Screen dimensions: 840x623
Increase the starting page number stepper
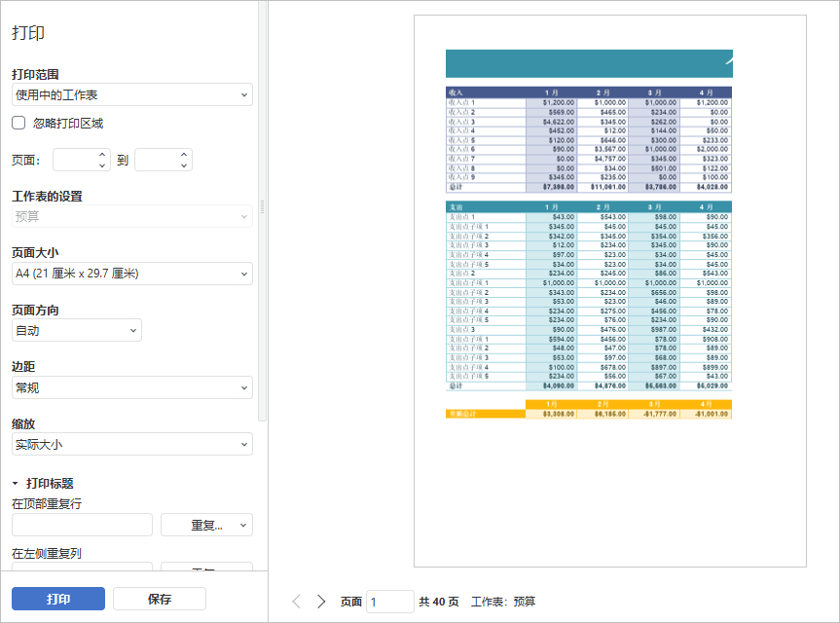click(102, 155)
